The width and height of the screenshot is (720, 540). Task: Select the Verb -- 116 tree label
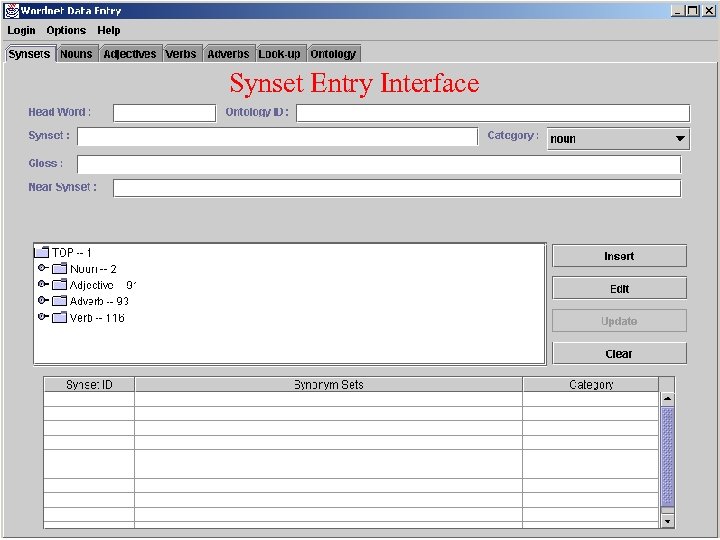click(97, 318)
